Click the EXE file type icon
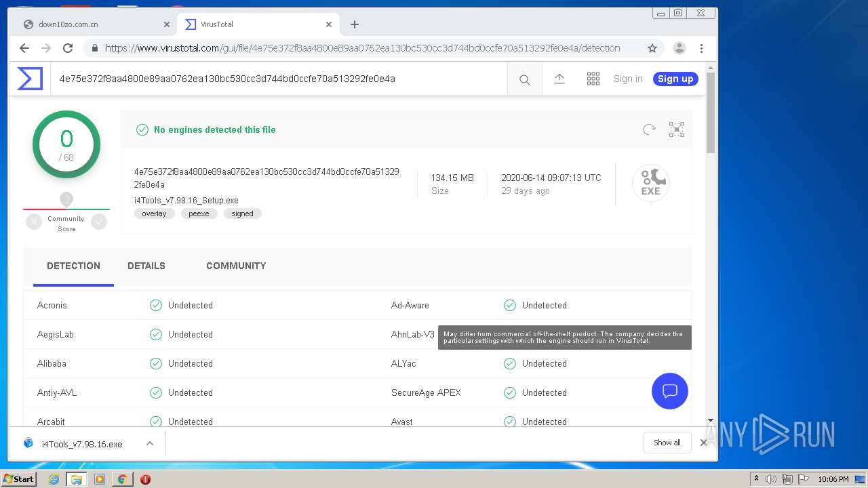The width and height of the screenshot is (868, 488). coord(651,183)
